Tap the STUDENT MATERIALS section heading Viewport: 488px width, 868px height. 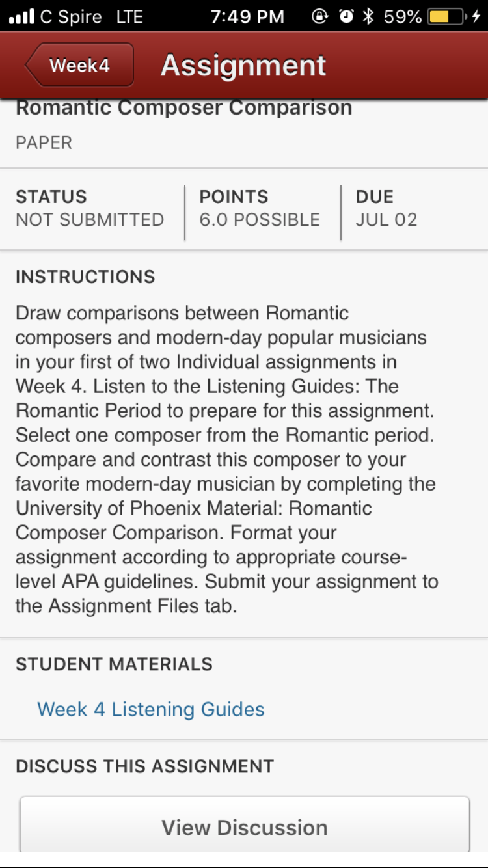coord(114,664)
